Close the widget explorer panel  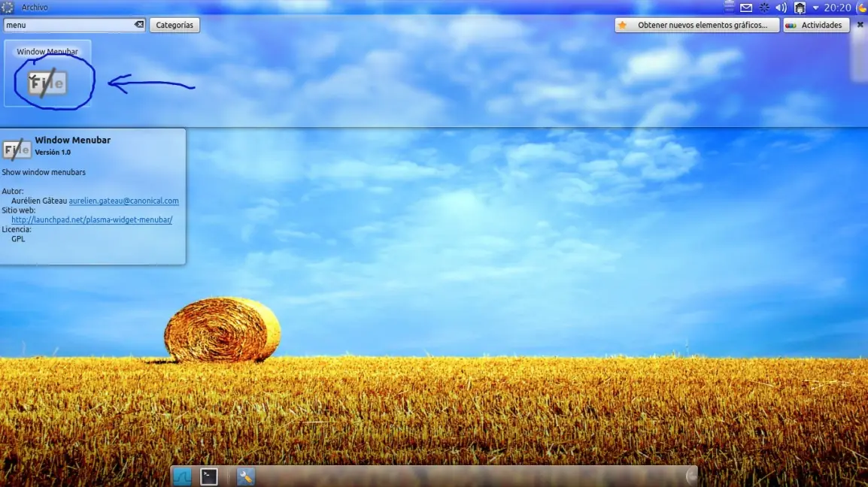(x=860, y=25)
